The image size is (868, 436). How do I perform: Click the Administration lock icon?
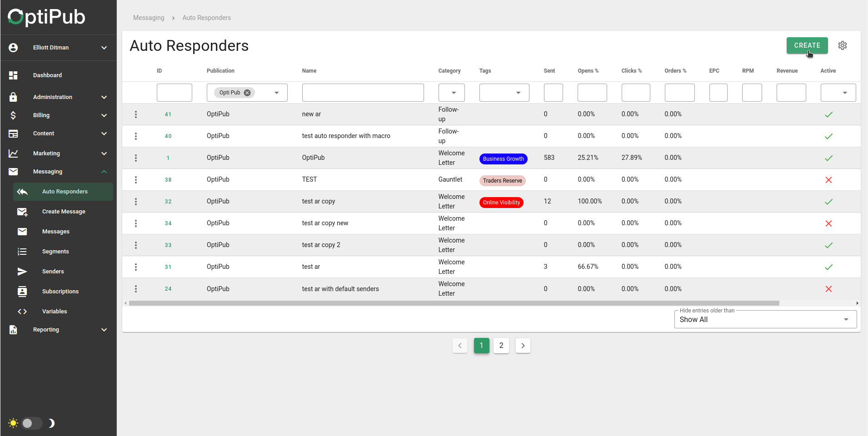pos(13,97)
